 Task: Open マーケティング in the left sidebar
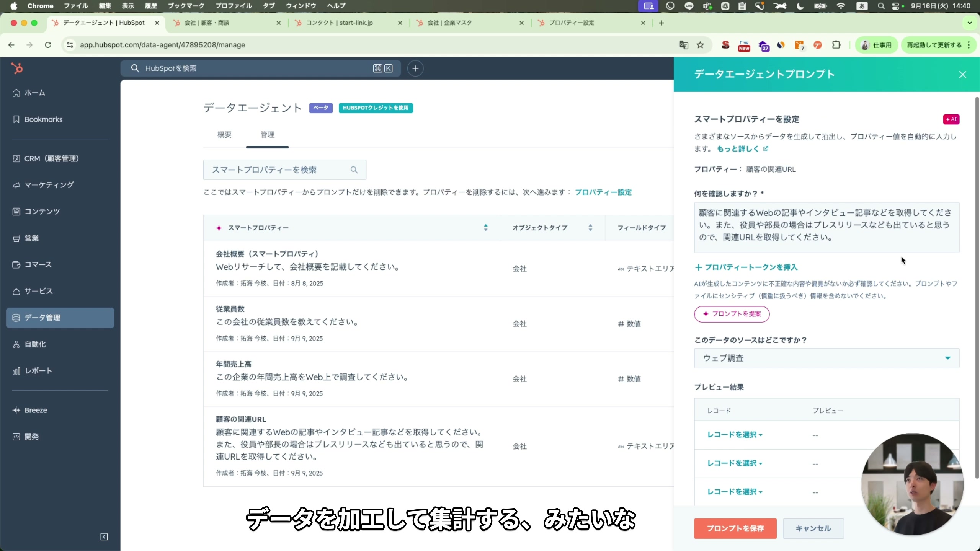[49, 185]
